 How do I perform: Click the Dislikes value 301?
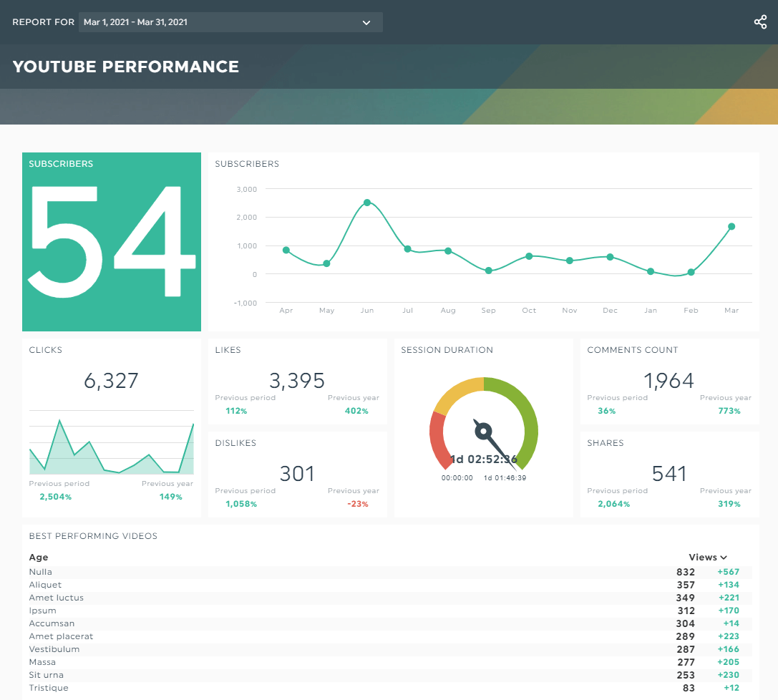297,474
